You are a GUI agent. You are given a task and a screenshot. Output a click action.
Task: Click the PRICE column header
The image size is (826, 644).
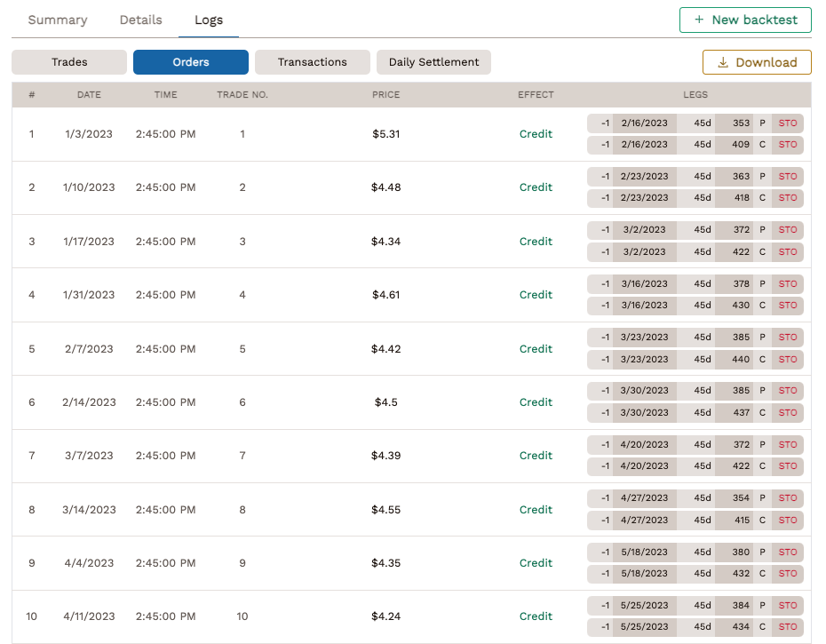point(386,94)
